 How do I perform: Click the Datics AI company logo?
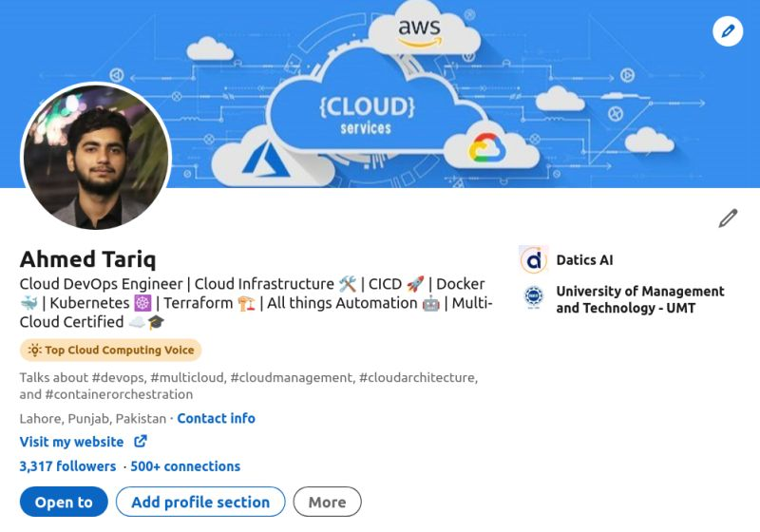tap(534, 259)
